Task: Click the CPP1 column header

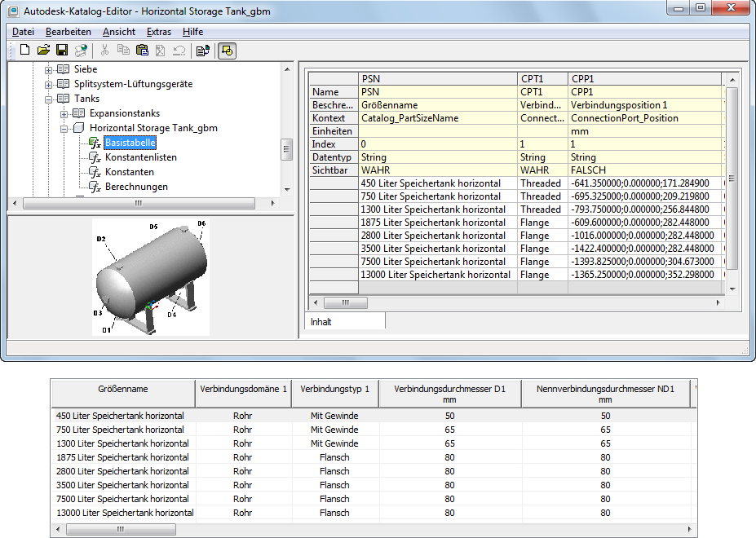Action: coord(644,78)
